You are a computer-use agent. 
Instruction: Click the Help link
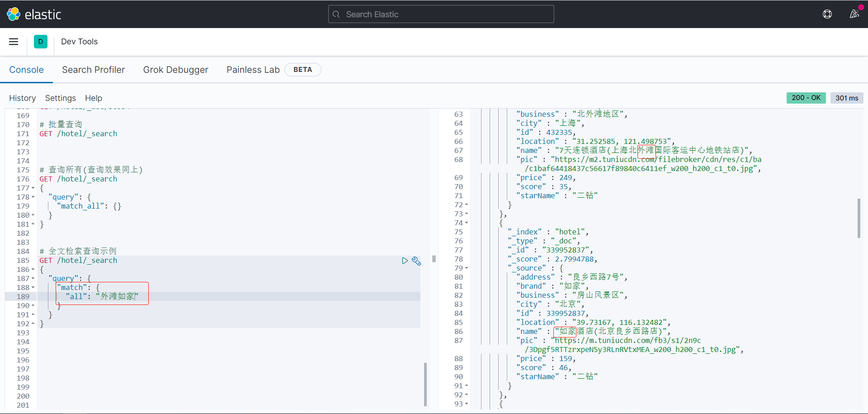pyautogui.click(x=94, y=98)
